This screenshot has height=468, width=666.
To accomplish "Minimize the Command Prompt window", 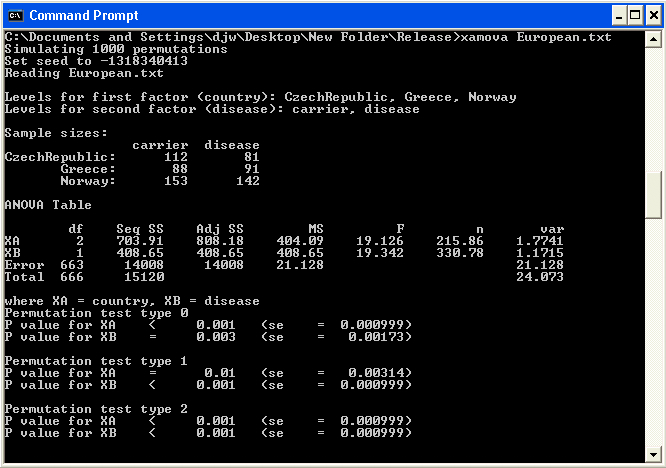I will click(x=619, y=16).
